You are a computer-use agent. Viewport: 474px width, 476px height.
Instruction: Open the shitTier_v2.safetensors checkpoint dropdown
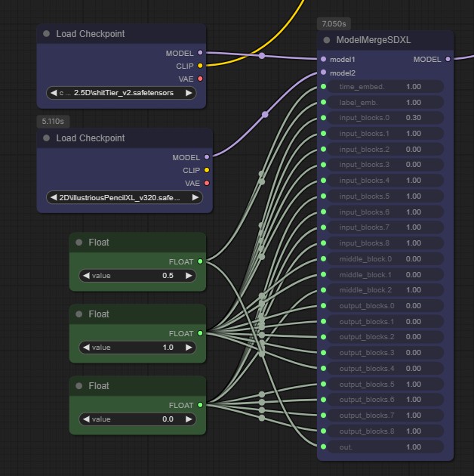pos(122,93)
